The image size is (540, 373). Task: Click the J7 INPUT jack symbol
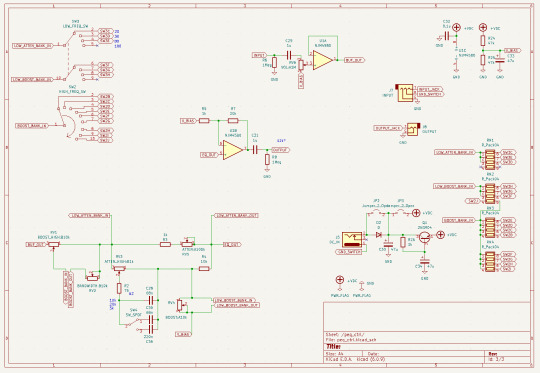tap(405, 92)
